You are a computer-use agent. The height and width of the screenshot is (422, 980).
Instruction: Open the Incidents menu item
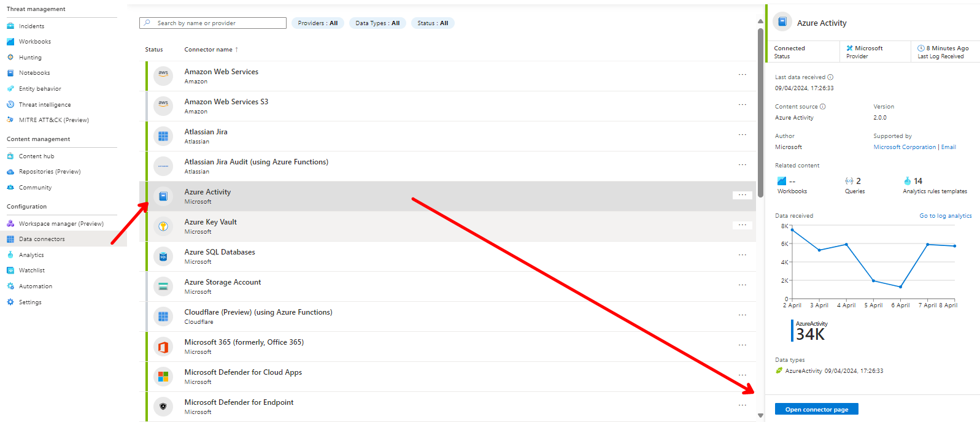[x=32, y=26]
